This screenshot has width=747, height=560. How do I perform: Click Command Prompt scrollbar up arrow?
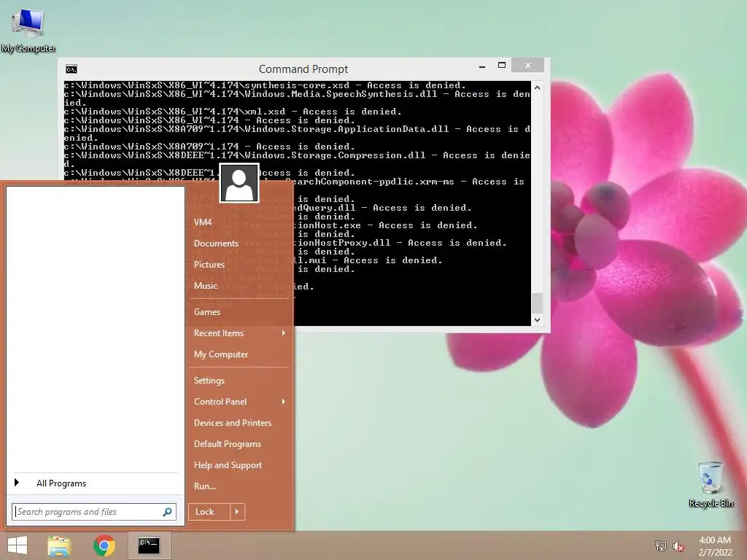point(537,87)
